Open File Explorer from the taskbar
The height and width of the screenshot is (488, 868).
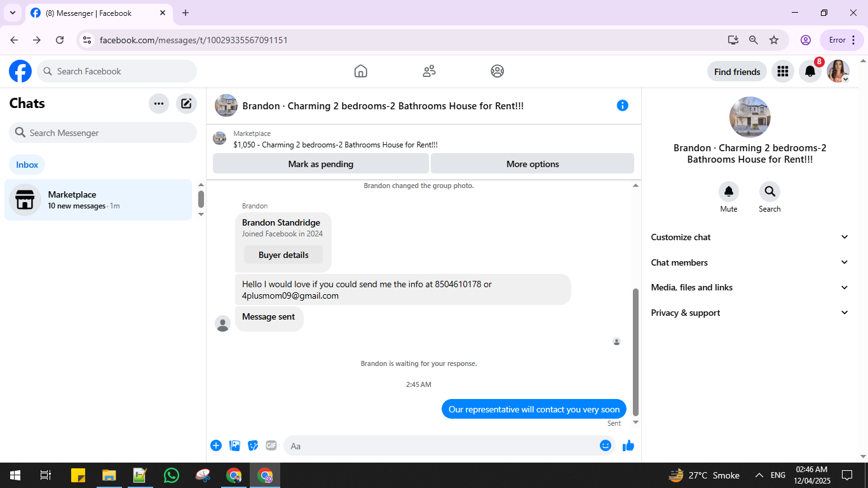(x=109, y=475)
